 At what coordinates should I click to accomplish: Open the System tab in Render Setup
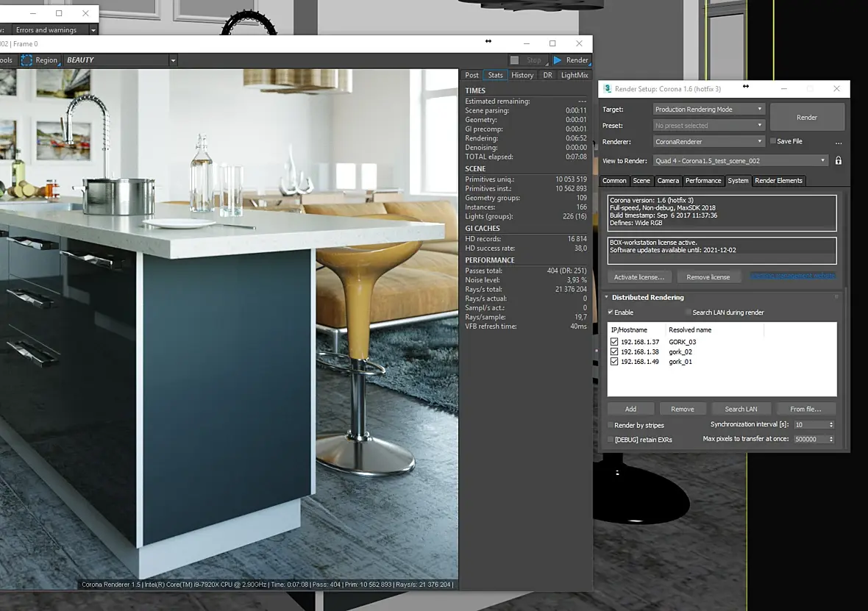(738, 180)
